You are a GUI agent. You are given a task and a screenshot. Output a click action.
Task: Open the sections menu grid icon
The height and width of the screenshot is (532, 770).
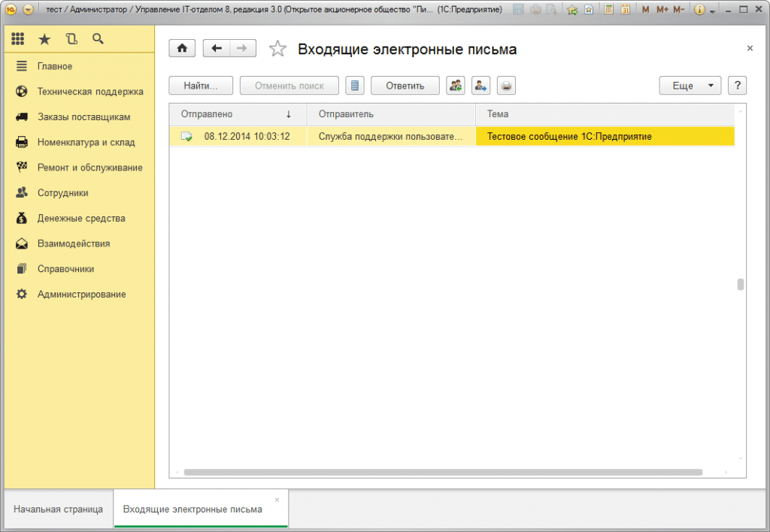point(18,39)
